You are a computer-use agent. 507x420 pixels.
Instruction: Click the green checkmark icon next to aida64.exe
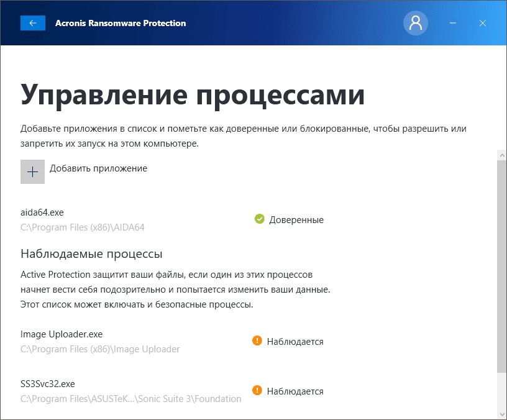pyautogui.click(x=259, y=219)
